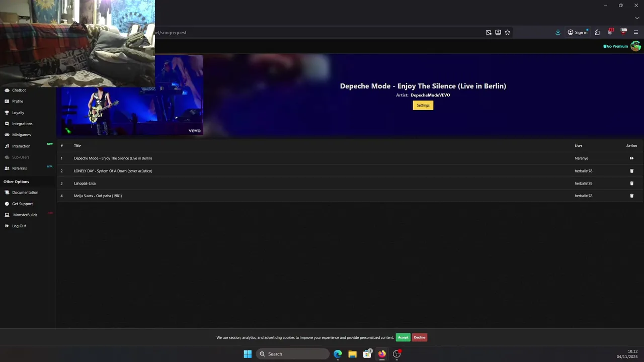Open Microsoft Store from the taskbar
This screenshot has width=644, height=362.
[x=367, y=354]
